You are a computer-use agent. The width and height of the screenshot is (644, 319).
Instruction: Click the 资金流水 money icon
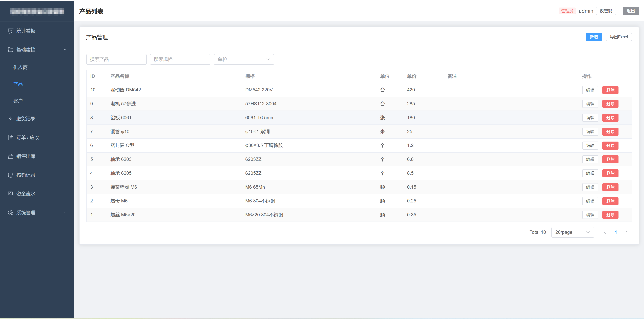point(11,194)
